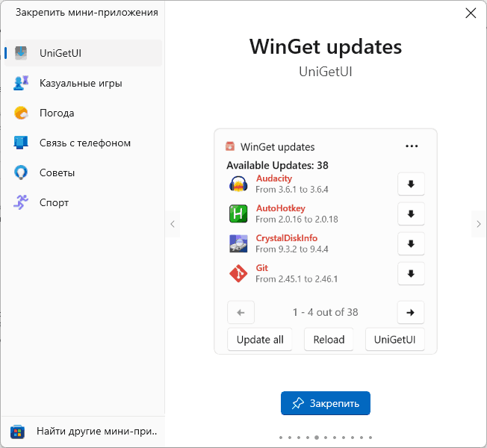
Task: Click the Закрепить мини-приложения title
Action: point(87,13)
